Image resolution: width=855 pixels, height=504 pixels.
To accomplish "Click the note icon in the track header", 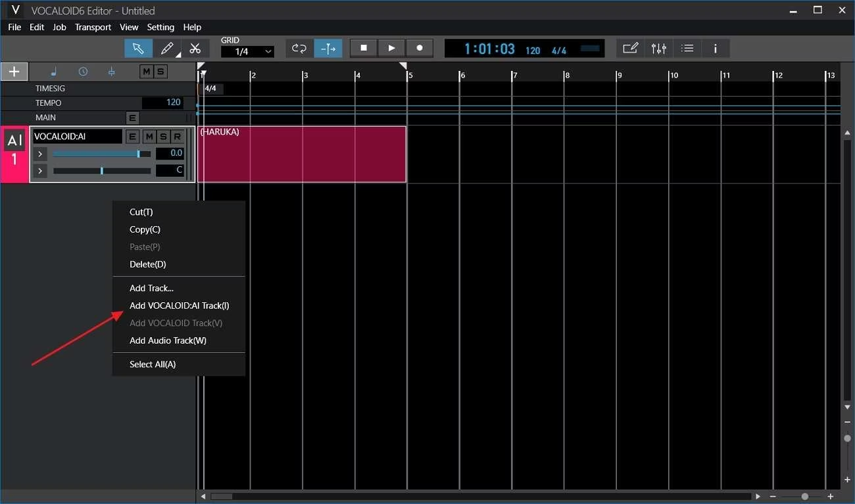I will tap(53, 71).
